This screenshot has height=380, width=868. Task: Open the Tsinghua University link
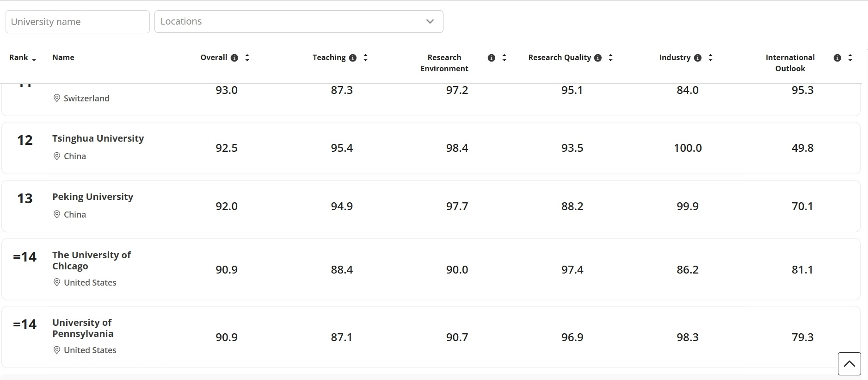click(98, 138)
